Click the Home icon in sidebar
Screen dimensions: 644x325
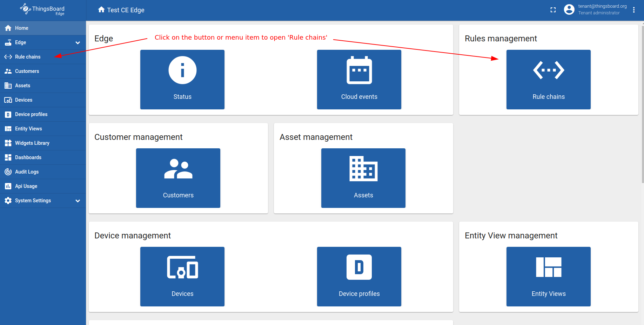click(x=8, y=28)
